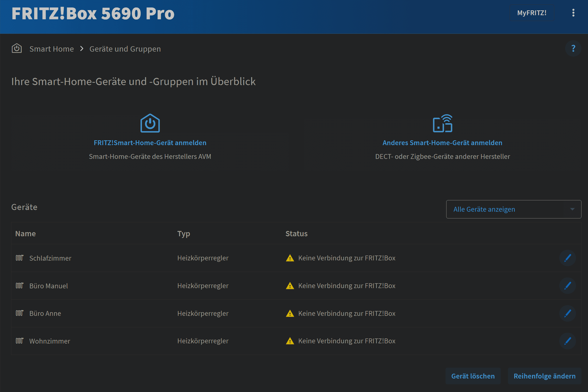
Task: Click DECT- oder Zigbee-Geräte description text
Action: (x=442, y=156)
